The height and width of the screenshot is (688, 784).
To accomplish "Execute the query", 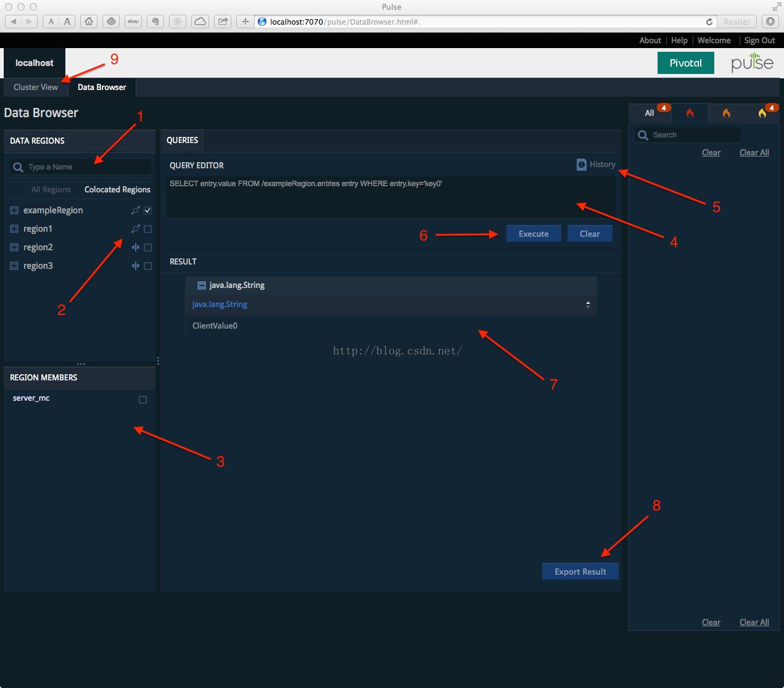I will [534, 234].
